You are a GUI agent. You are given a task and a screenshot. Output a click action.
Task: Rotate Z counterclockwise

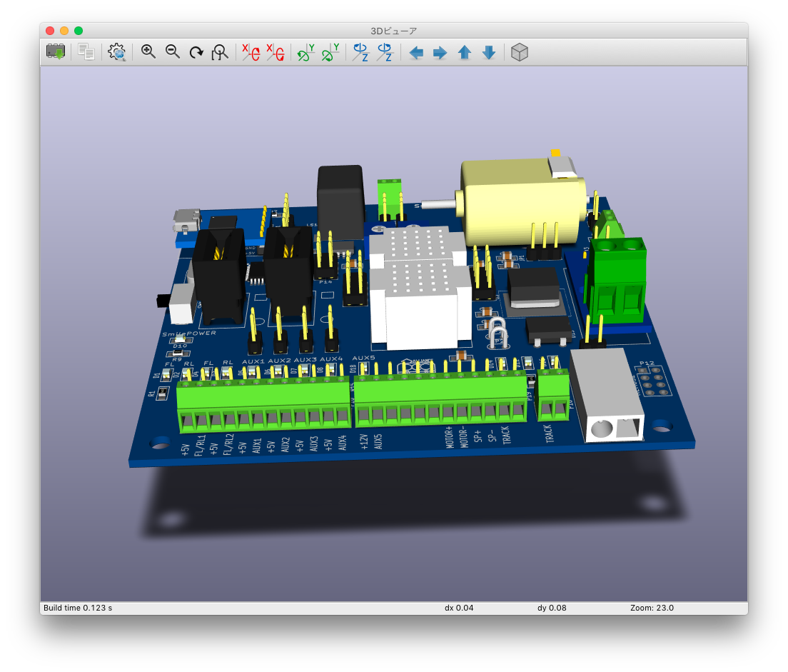point(385,52)
